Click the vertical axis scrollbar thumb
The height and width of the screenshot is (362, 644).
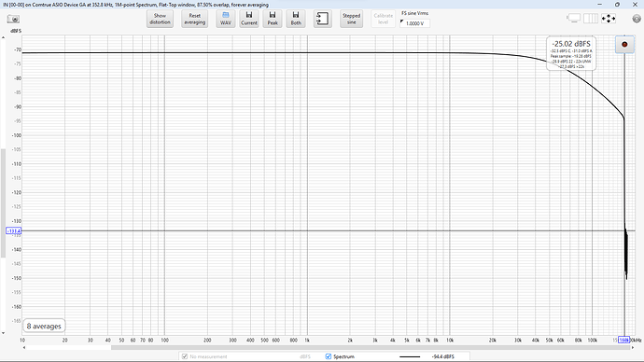click(x=4, y=203)
